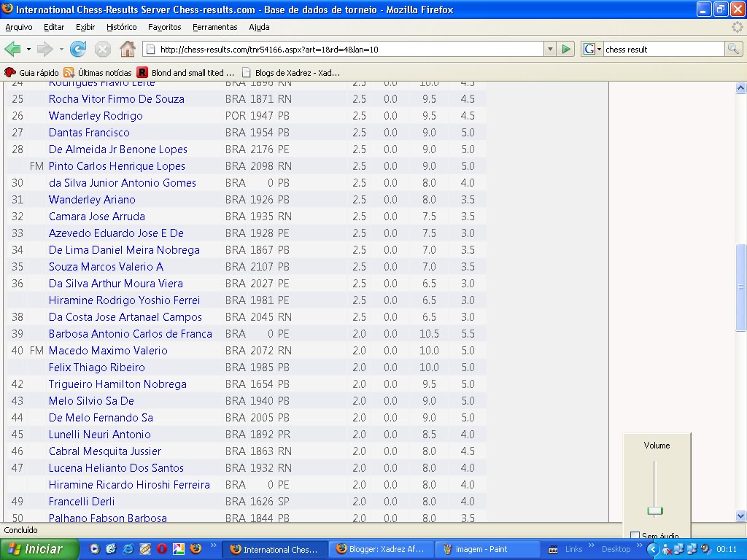Open player Azevedo Eduardo Jose E De

click(x=116, y=233)
